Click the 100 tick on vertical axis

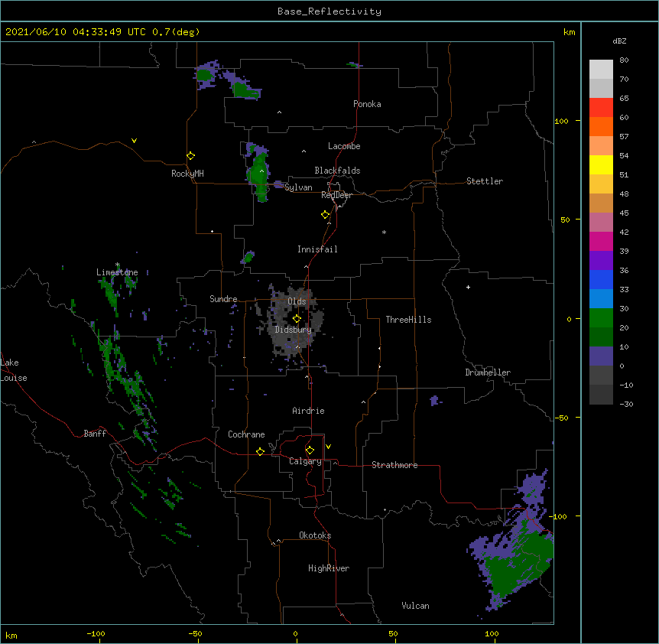click(x=561, y=121)
